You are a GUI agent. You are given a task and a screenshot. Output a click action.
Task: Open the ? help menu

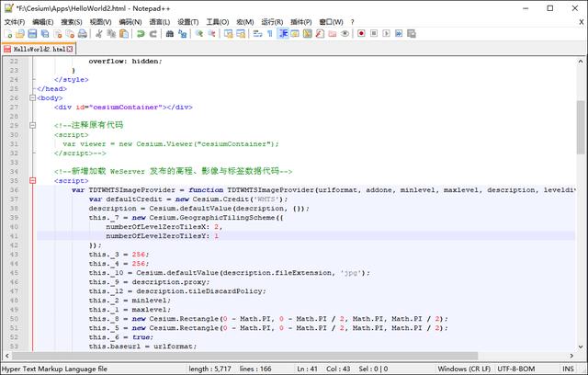(352, 22)
